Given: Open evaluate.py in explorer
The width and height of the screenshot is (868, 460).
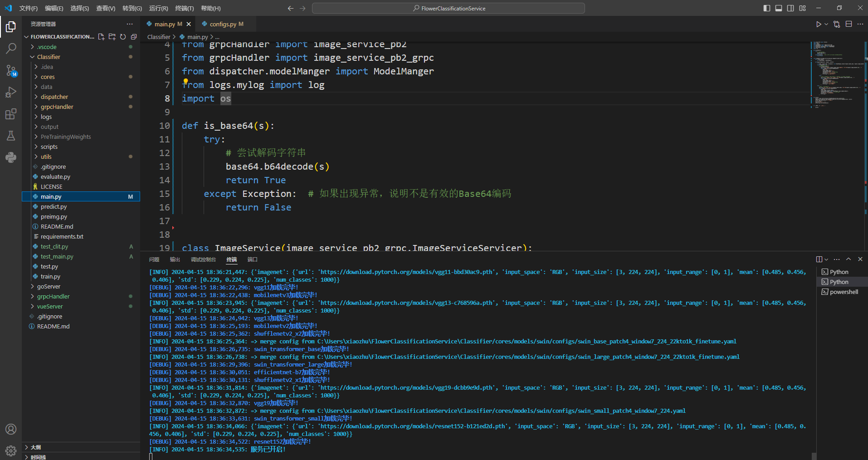Looking at the screenshot, I should (81, 176).
